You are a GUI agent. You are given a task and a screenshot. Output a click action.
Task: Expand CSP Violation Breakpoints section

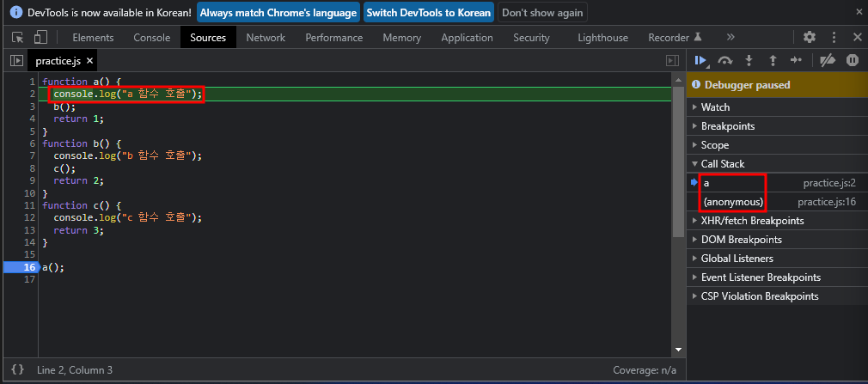click(777, 296)
